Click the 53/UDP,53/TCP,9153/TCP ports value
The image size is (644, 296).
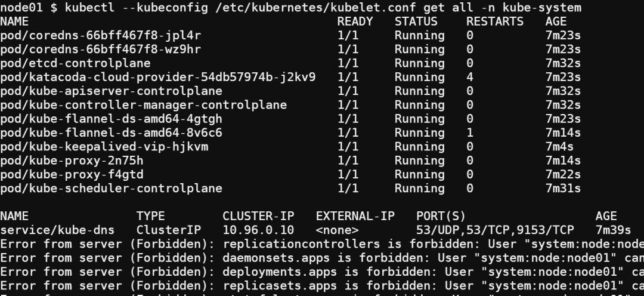[495, 230]
